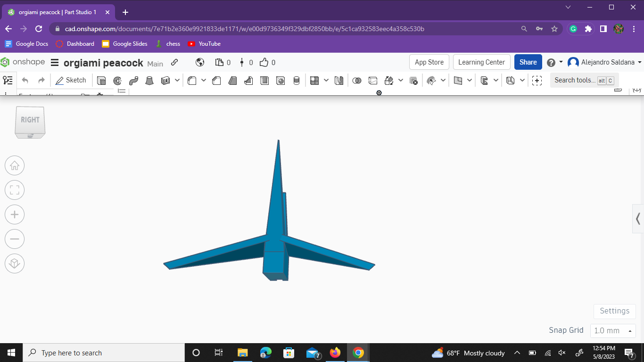The width and height of the screenshot is (644, 362).
Task: Open the Google Docs bookmark
Action: pos(27,44)
